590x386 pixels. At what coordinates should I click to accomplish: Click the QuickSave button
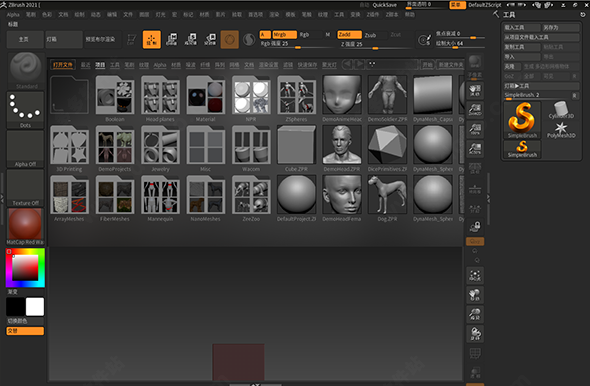pyautogui.click(x=385, y=5)
